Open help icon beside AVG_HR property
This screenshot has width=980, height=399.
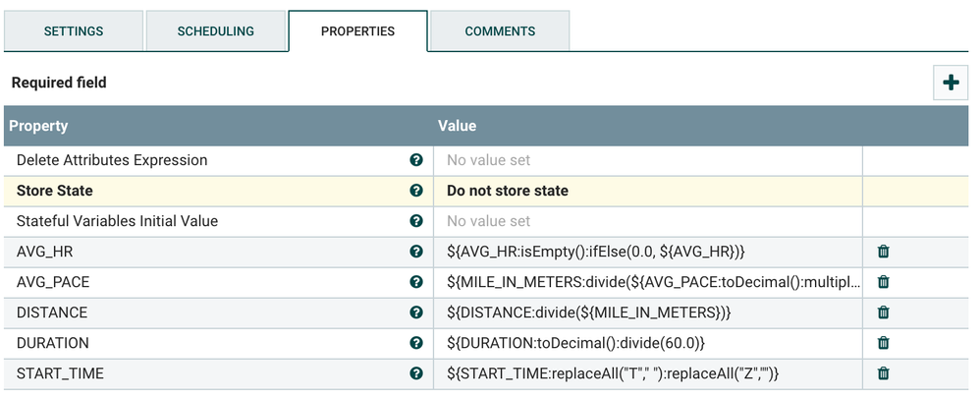pos(416,252)
